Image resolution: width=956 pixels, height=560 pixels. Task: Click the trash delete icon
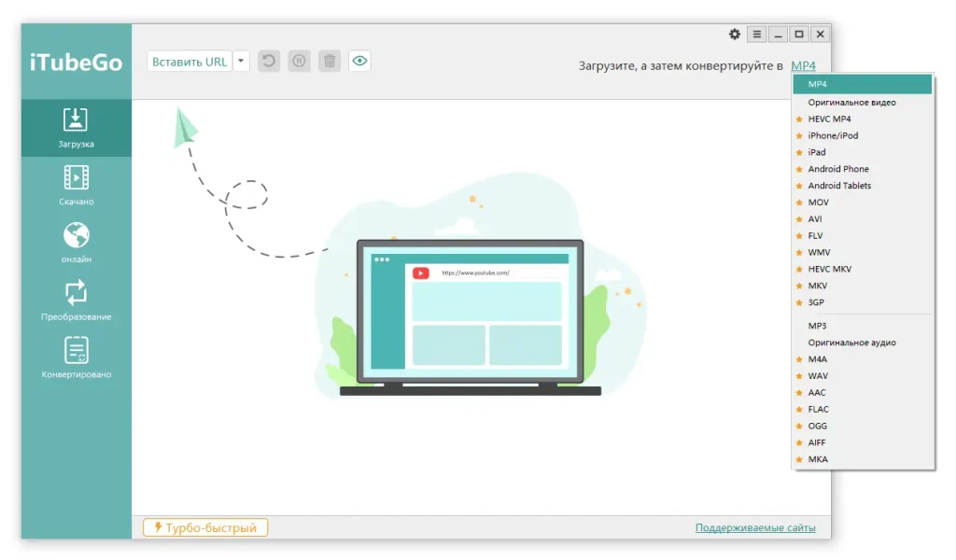click(329, 60)
